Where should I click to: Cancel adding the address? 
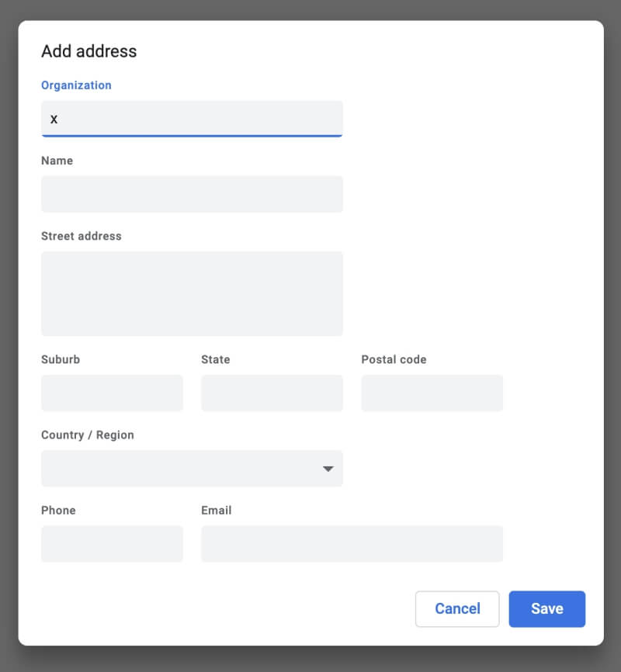tap(457, 608)
